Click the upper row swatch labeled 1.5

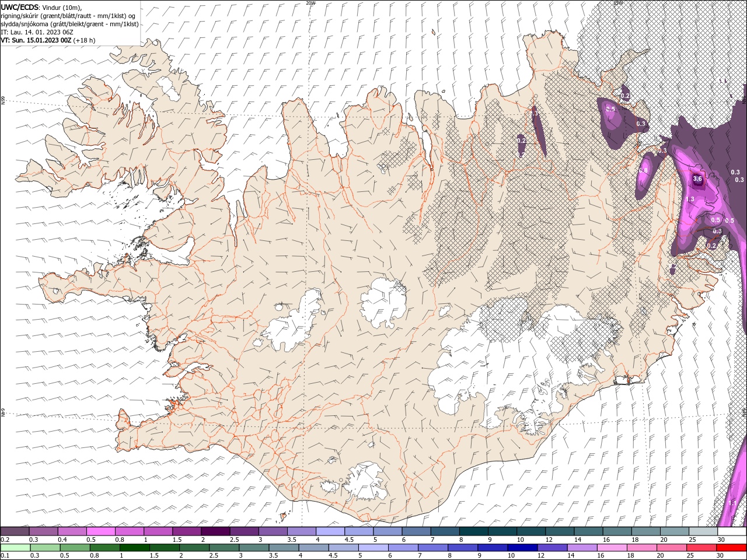pos(187,531)
